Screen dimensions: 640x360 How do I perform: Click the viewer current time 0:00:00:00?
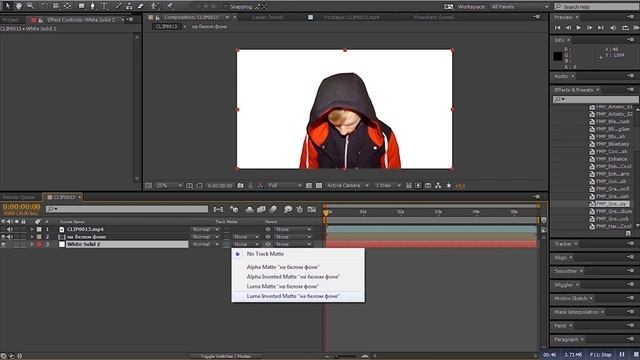coord(220,186)
